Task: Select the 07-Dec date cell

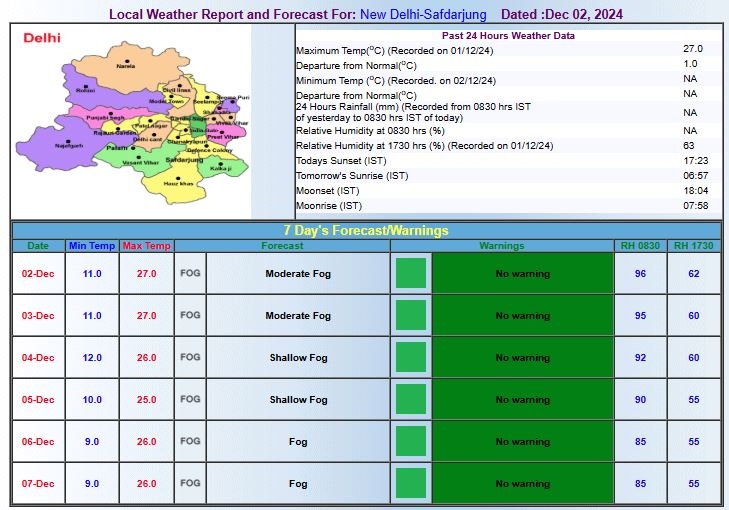Action: click(x=38, y=484)
